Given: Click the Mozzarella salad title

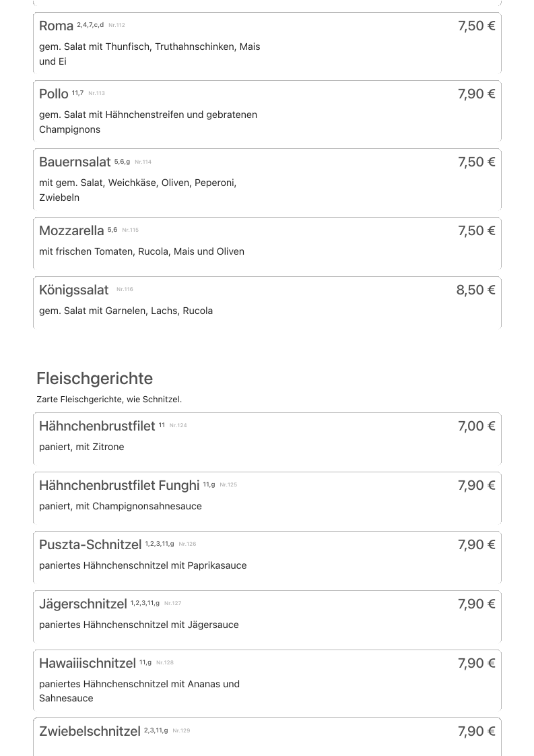Looking at the screenshot, I should point(71,231).
